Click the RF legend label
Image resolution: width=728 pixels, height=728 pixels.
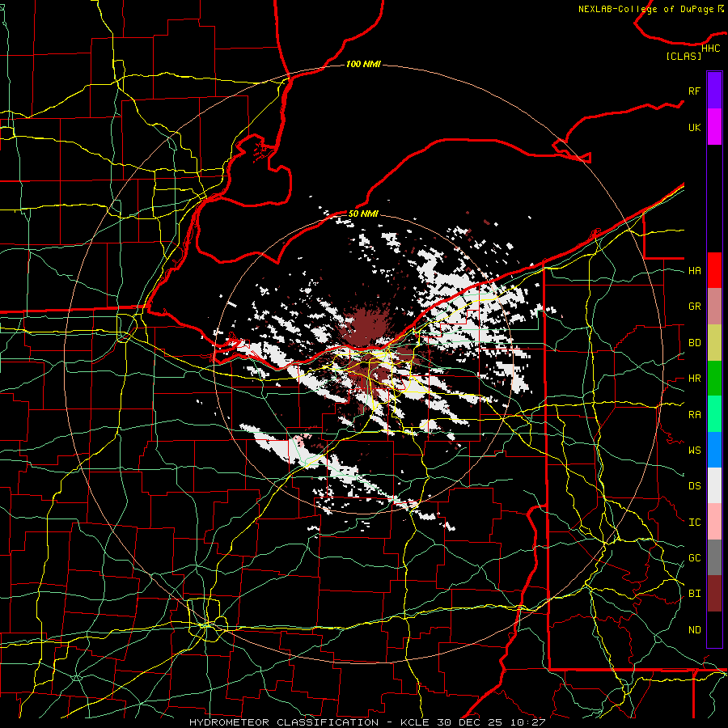click(694, 91)
